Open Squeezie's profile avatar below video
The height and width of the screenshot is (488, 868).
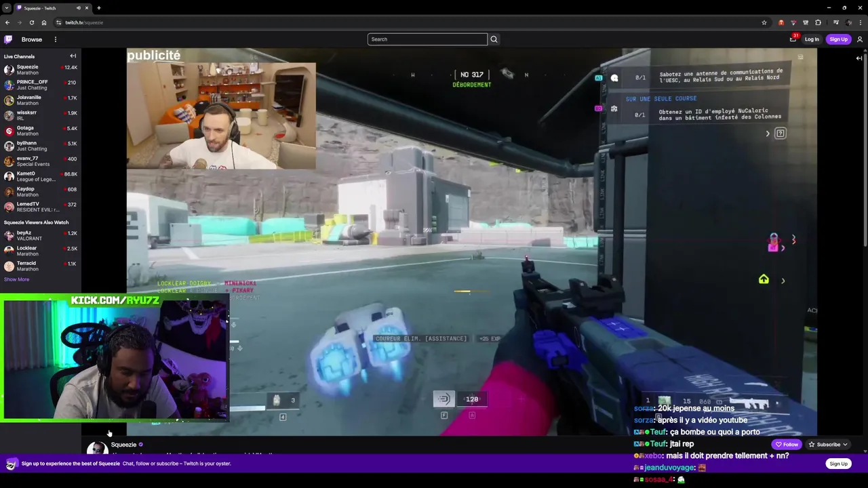click(97, 448)
